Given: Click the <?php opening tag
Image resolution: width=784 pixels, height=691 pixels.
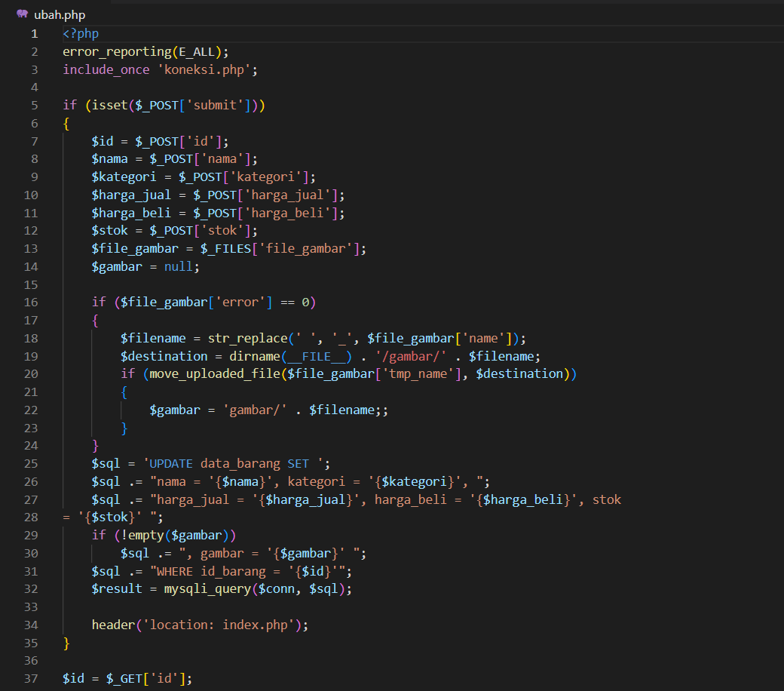Looking at the screenshot, I should point(81,33).
